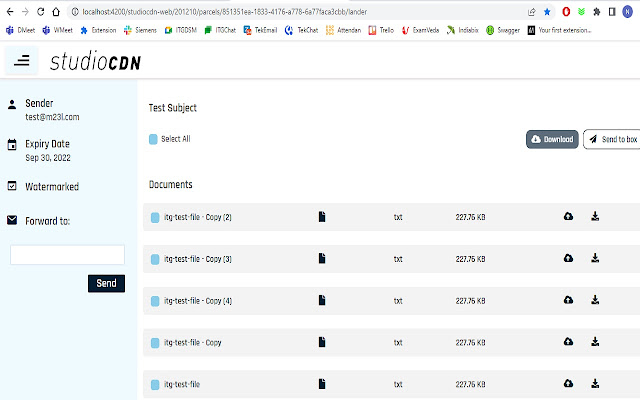Open the Siemens bookmark
This screenshot has width=640, height=400.
140,30
